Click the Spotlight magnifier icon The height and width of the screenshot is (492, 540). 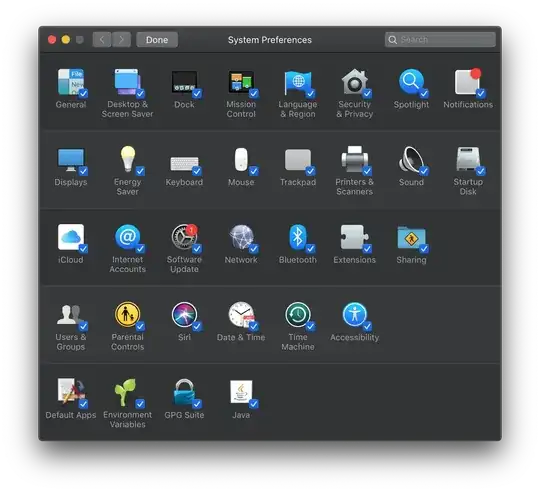(411, 82)
